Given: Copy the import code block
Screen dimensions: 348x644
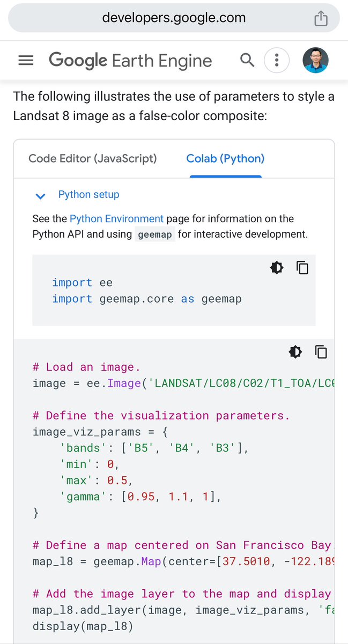Looking at the screenshot, I should [x=302, y=267].
